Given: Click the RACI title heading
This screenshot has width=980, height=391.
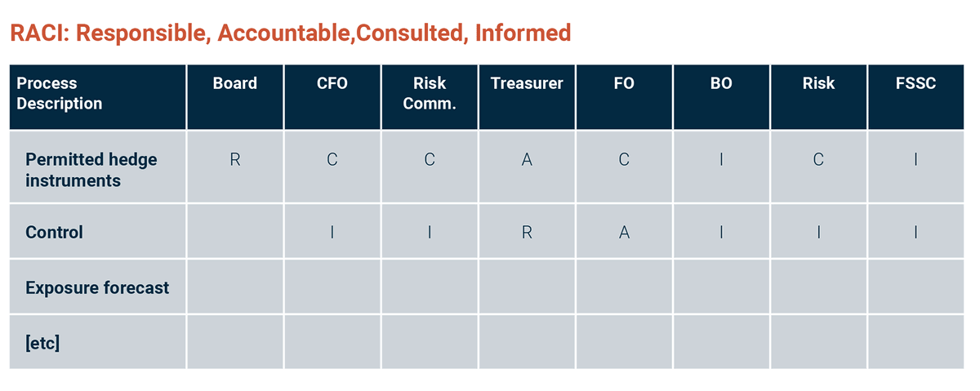Looking at the screenshot, I should click(x=290, y=33).
